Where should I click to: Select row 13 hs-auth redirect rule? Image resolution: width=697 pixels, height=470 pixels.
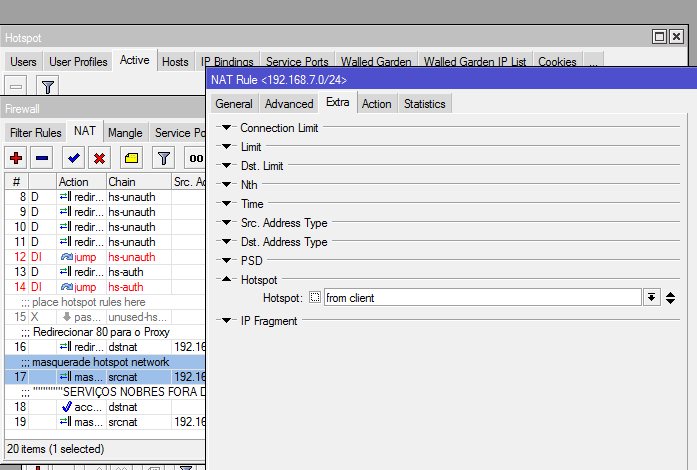105,272
